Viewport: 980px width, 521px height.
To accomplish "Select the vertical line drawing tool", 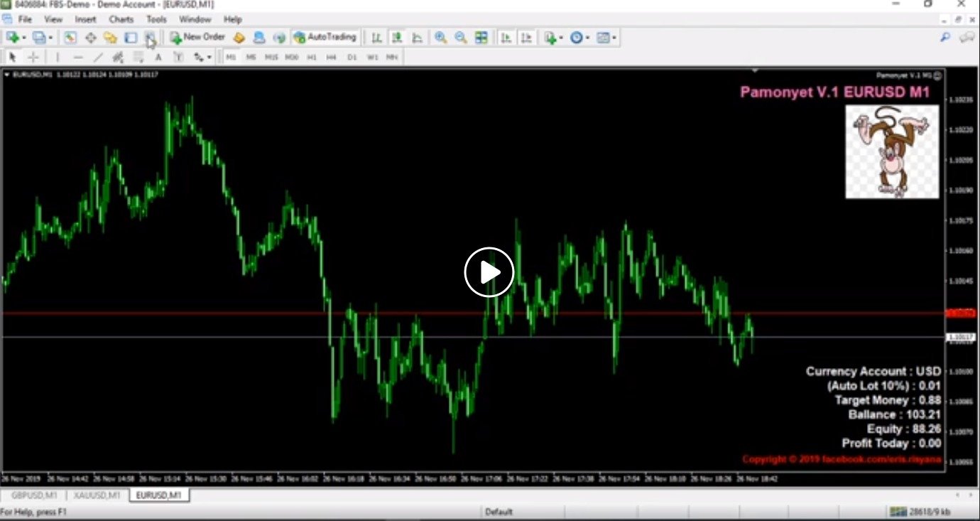I will pos(58,58).
